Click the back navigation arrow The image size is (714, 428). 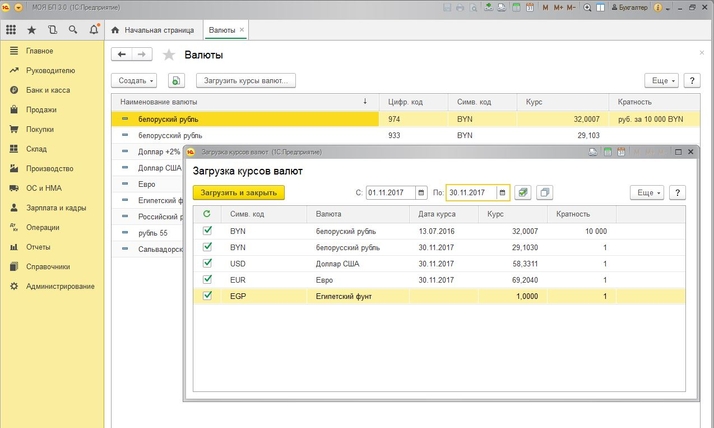point(122,55)
